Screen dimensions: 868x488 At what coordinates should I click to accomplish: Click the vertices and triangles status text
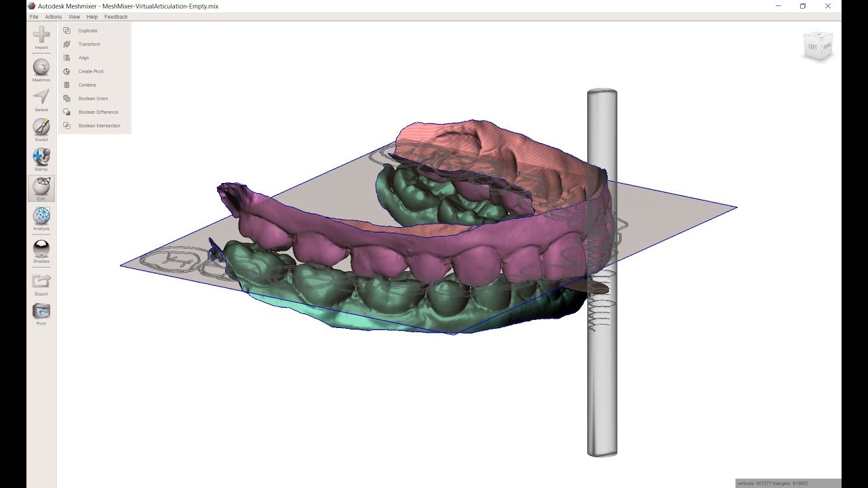click(772, 483)
